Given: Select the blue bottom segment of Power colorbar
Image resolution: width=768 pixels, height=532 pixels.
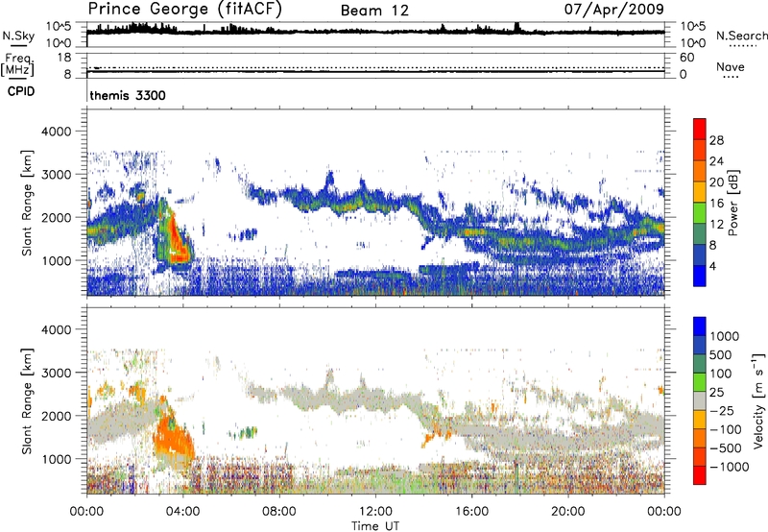Looking at the screenshot, I should click(700, 276).
